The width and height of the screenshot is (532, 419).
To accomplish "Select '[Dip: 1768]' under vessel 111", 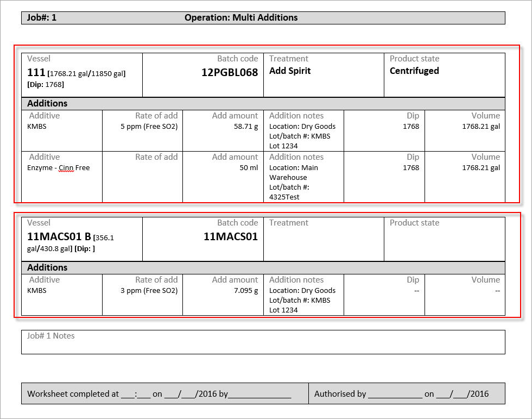I will coord(46,85).
